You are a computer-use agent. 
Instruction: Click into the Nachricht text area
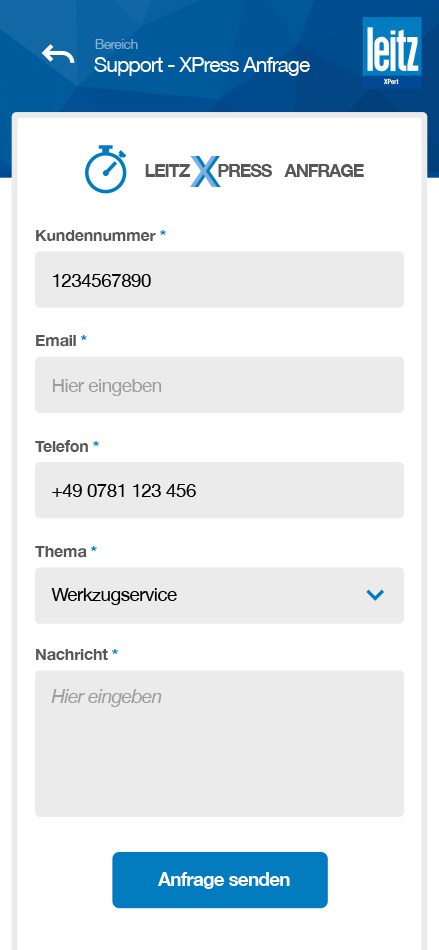(219, 743)
